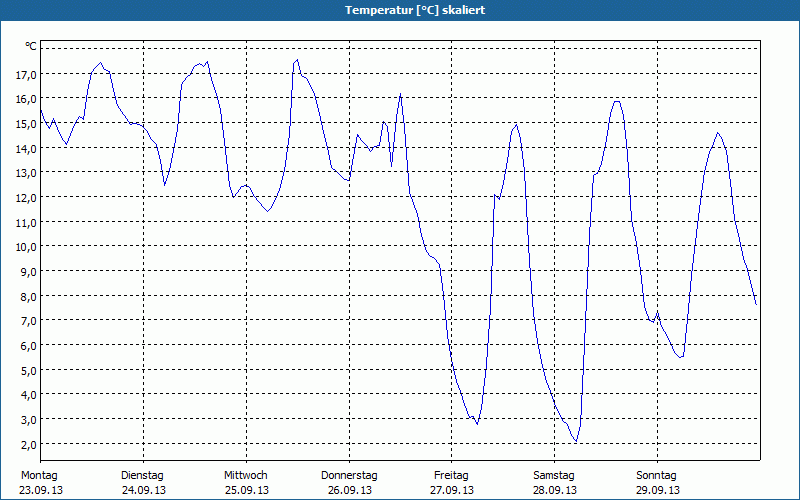
Task: Select the 15,0 y-axis value
Action: (x=27, y=124)
